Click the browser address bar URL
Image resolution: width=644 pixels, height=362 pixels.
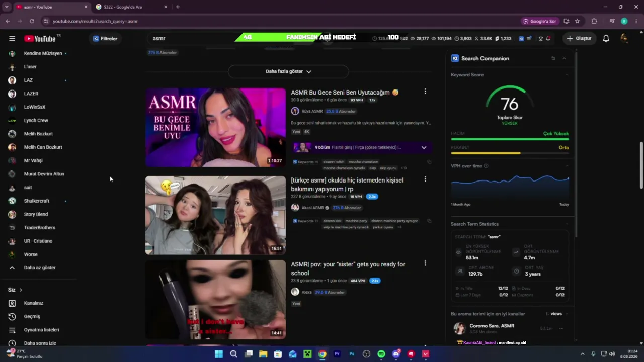95,21
